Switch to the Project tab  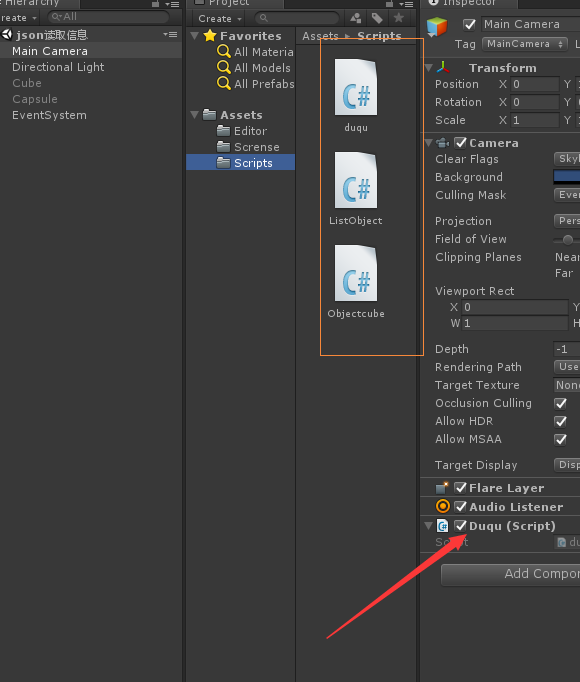click(235, 3)
